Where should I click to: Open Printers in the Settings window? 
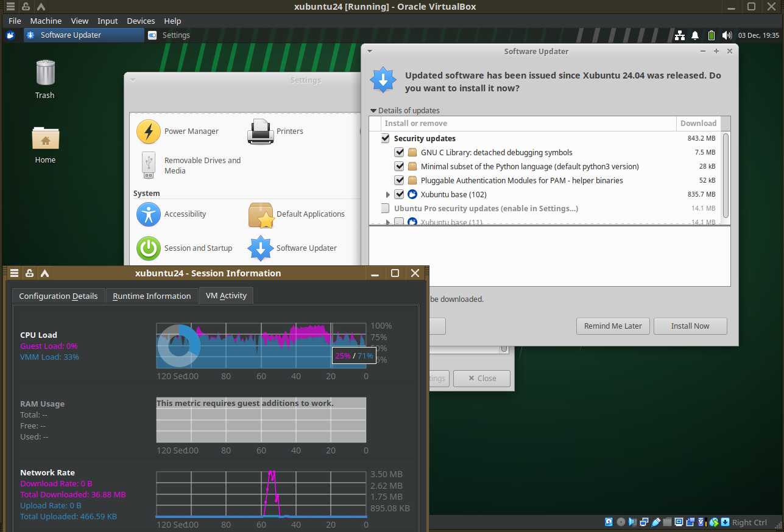[275, 131]
